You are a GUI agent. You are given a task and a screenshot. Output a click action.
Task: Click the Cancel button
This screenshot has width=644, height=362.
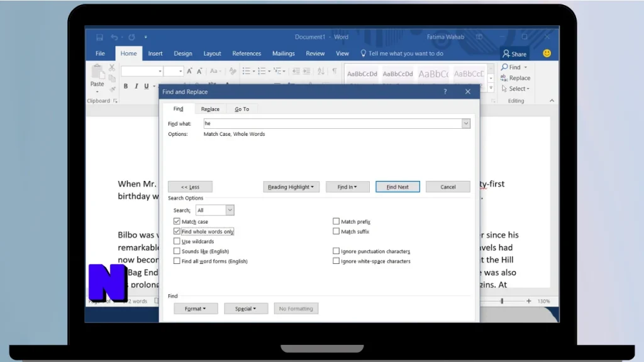click(x=448, y=187)
